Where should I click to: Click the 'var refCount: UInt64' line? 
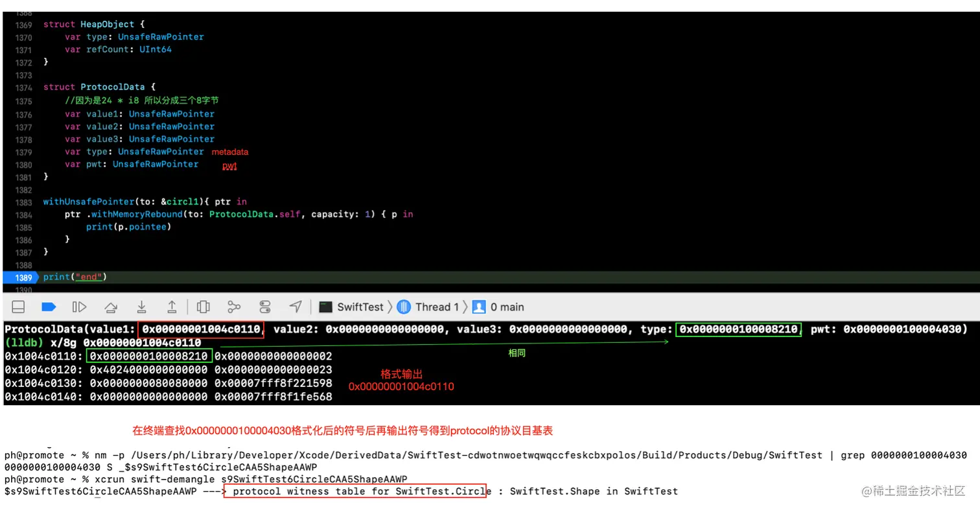click(x=118, y=49)
